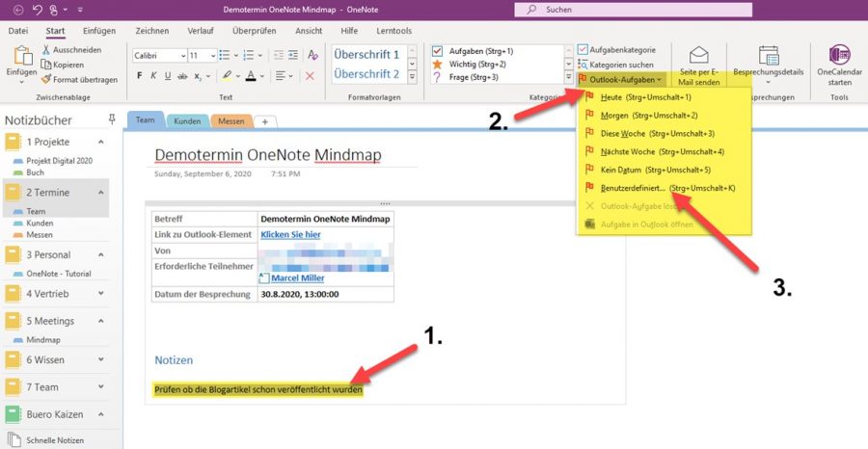Screen dimensions: 868x449
Task: Toggle underline formatting (U)
Action: coord(168,76)
